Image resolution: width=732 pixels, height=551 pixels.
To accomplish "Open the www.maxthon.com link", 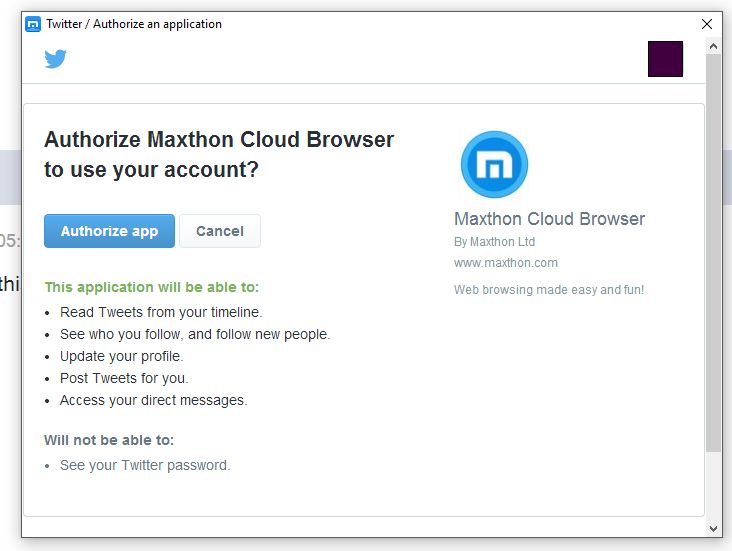I will 506,263.
